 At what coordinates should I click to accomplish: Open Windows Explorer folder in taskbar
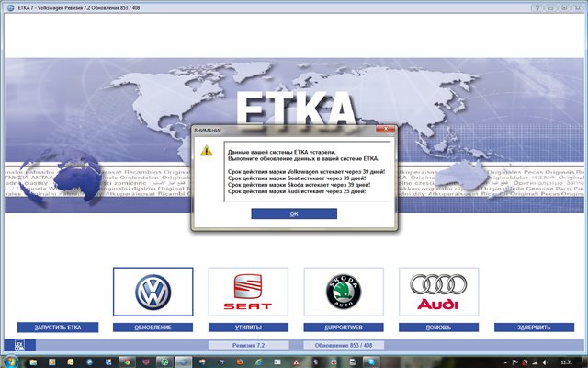pos(33,362)
